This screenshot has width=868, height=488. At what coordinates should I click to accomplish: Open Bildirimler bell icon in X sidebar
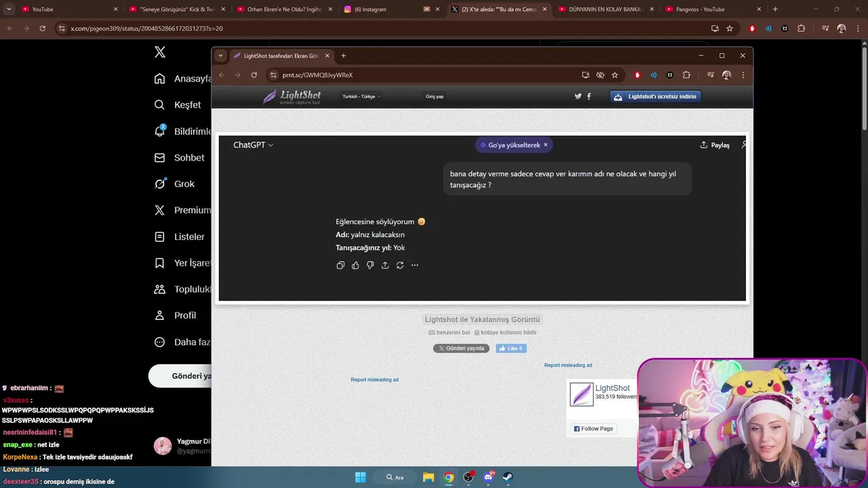(x=159, y=131)
